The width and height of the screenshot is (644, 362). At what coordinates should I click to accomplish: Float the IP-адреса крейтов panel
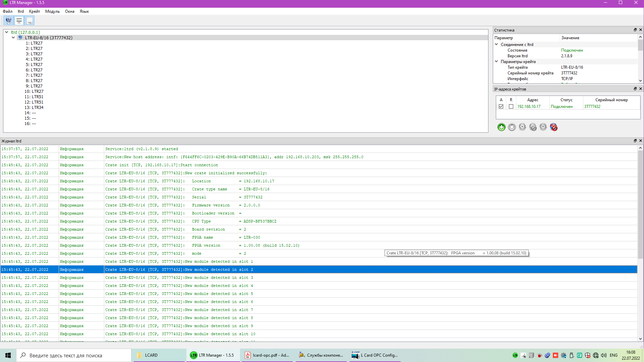635,89
